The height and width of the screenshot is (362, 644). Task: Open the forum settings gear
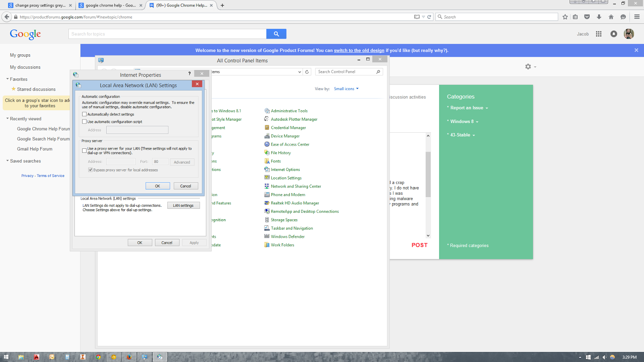[528, 66]
